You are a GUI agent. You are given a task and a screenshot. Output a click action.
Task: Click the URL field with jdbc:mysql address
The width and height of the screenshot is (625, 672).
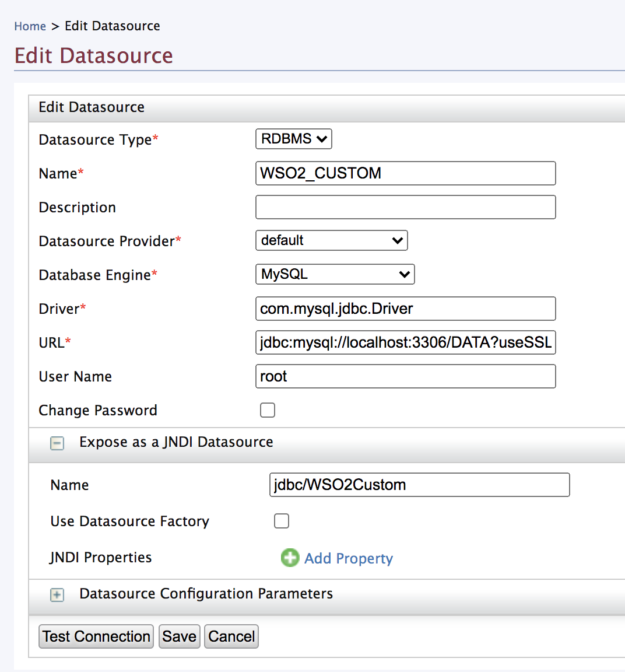(x=405, y=342)
